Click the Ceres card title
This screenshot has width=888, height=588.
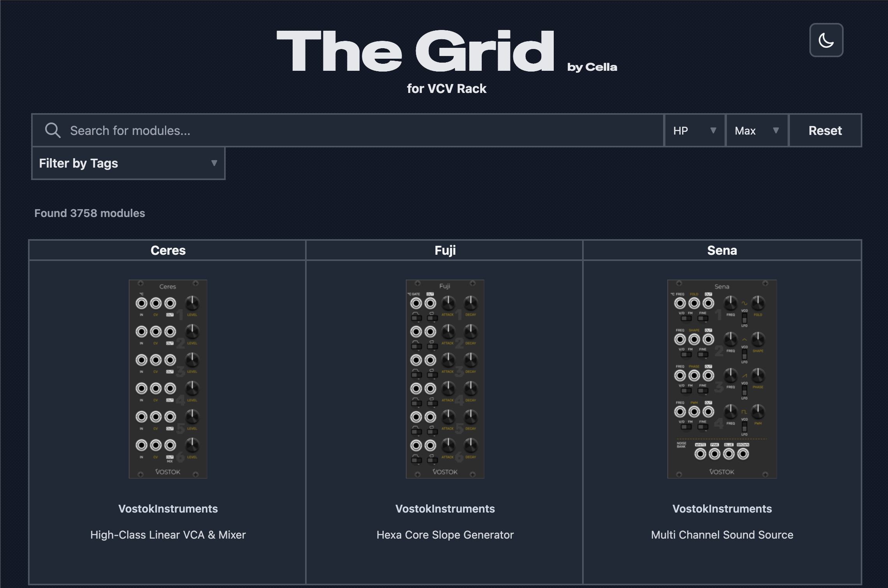tap(168, 250)
